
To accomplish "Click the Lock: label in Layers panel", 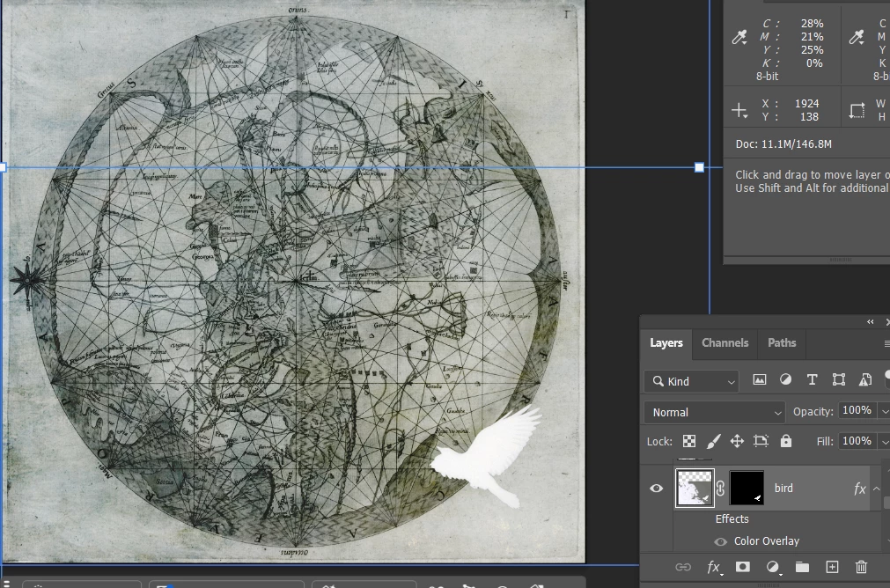I will pos(659,442).
